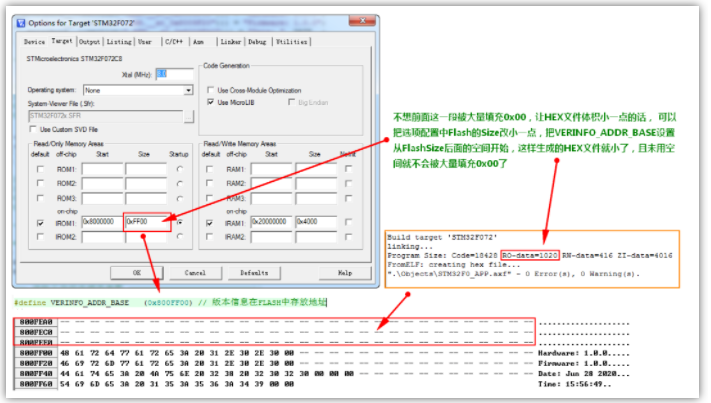Check the RAM2 NoInit checkbox
This screenshot has height=403, width=711.
(x=348, y=183)
